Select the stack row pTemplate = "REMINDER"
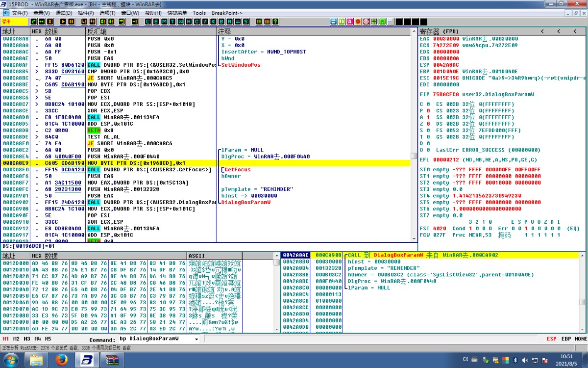The width and height of the screenshot is (588, 368). [368, 268]
